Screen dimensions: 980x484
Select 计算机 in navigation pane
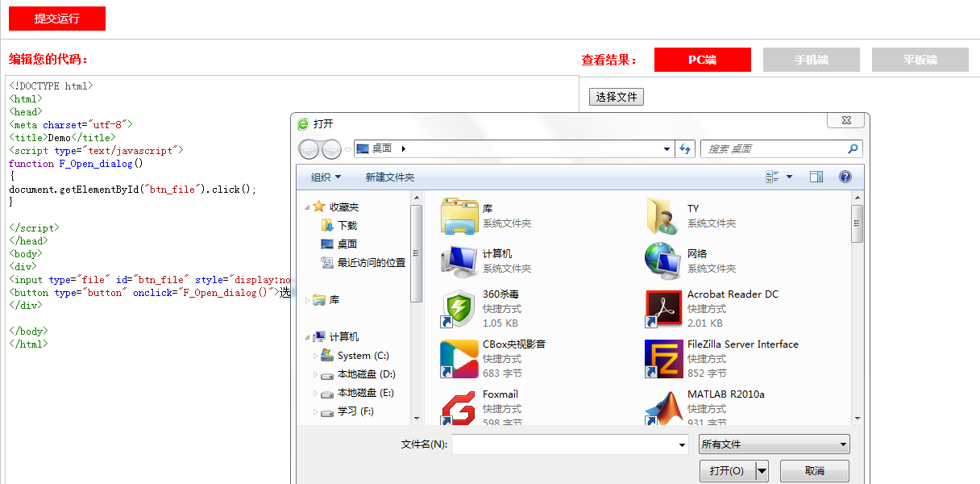pyautogui.click(x=344, y=337)
